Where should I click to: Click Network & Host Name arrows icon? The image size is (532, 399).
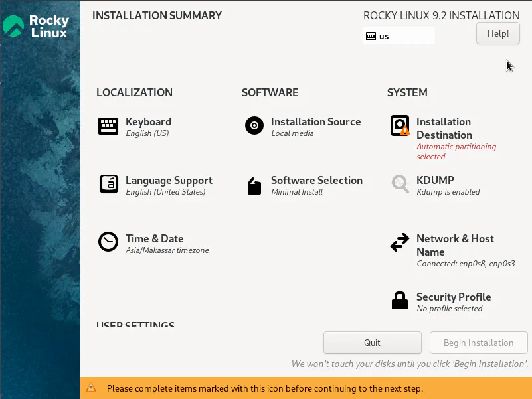coord(400,243)
